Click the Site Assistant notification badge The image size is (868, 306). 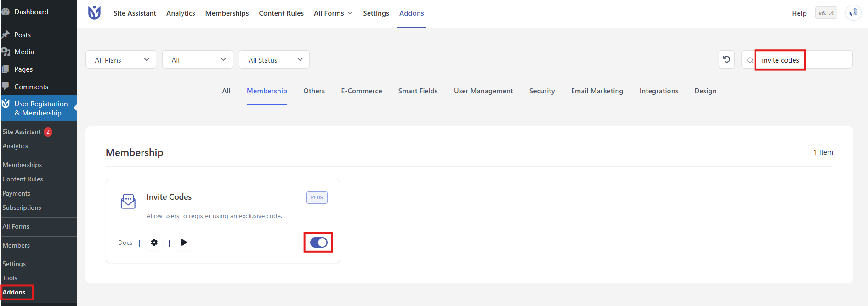click(x=48, y=132)
